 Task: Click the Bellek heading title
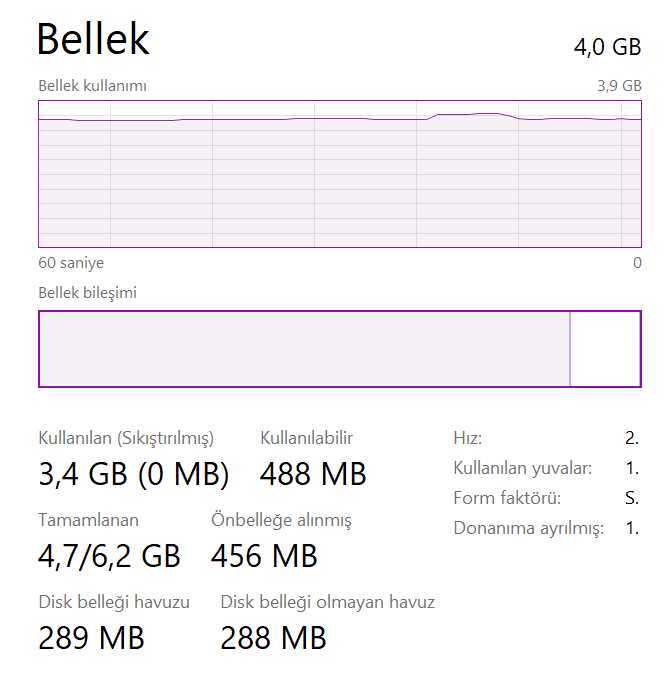(93, 40)
